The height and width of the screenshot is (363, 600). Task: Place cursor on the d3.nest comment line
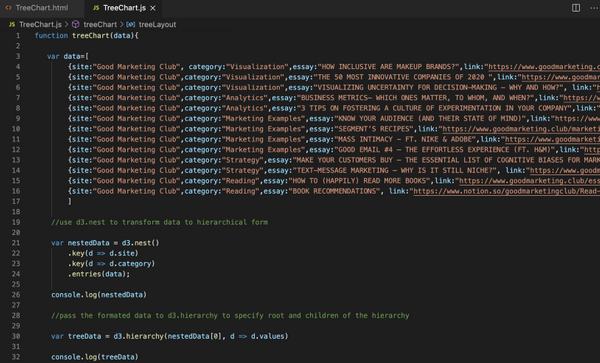click(159, 222)
